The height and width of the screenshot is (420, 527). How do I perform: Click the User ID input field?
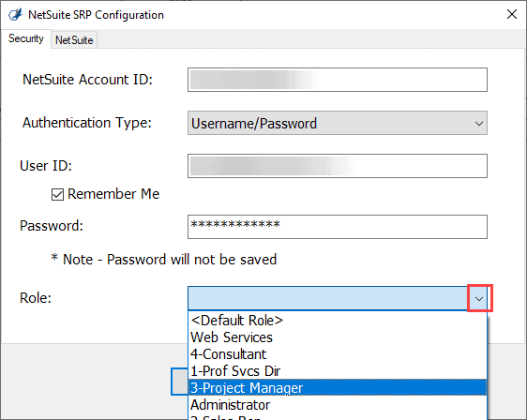pyautogui.click(x=337, y=166)
